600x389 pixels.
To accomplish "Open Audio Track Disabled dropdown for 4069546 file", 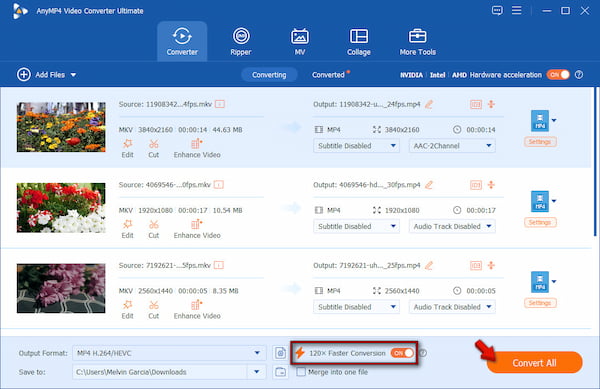I will click(x=452, y=226).
